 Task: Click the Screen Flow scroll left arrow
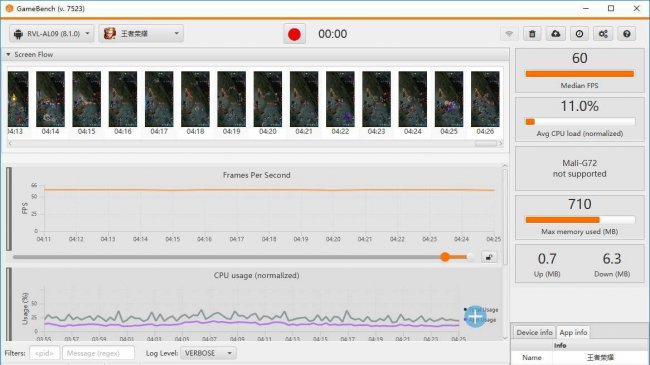(10, 144)
